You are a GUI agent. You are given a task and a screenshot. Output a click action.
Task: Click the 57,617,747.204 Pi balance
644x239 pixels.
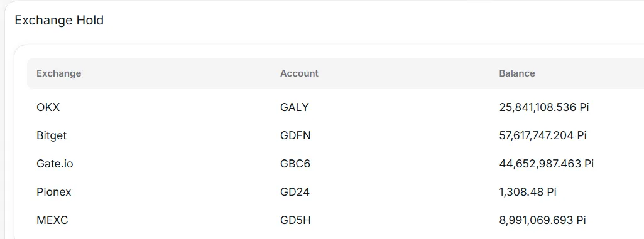point(543,135)
